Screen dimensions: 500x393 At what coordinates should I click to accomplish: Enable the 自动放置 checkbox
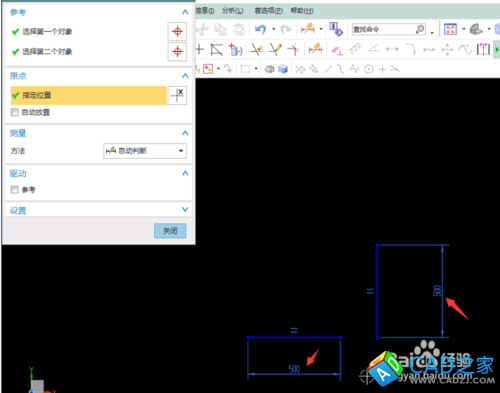(15, 112)
